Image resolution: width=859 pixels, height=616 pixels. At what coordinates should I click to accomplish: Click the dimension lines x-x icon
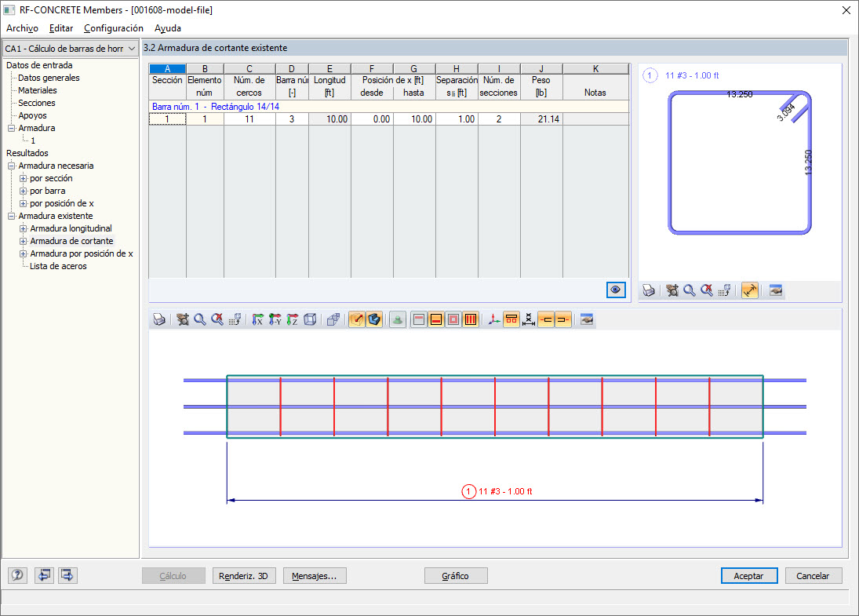click(x=529, y=319)
